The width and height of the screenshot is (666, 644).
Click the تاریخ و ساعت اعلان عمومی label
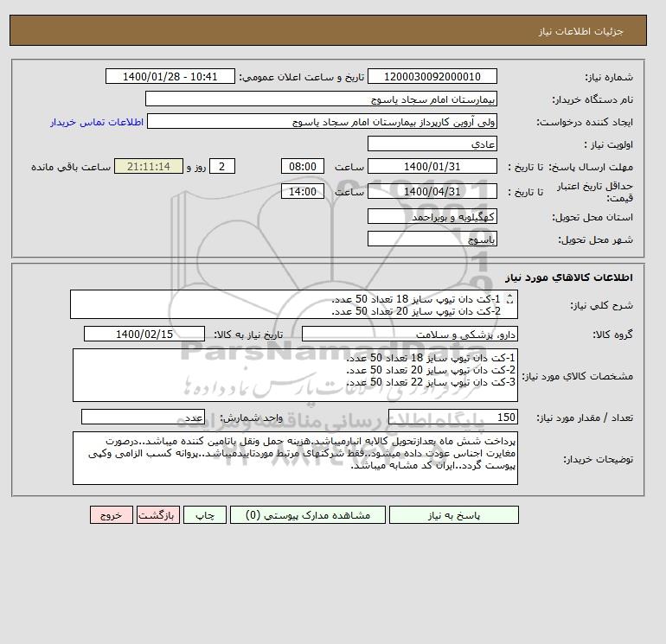pos(302,77)
